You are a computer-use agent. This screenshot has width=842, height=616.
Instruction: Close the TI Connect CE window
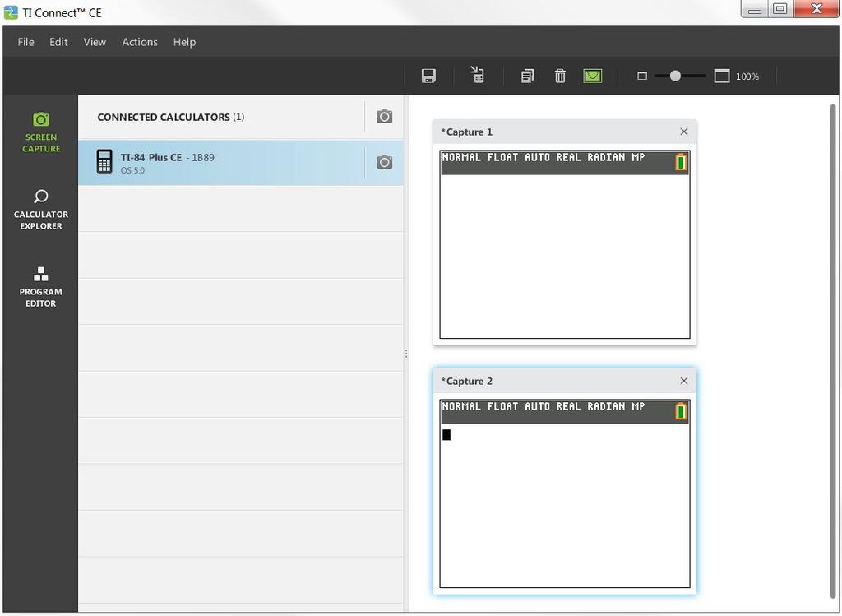pyautogui.click(x=817, y=9)
